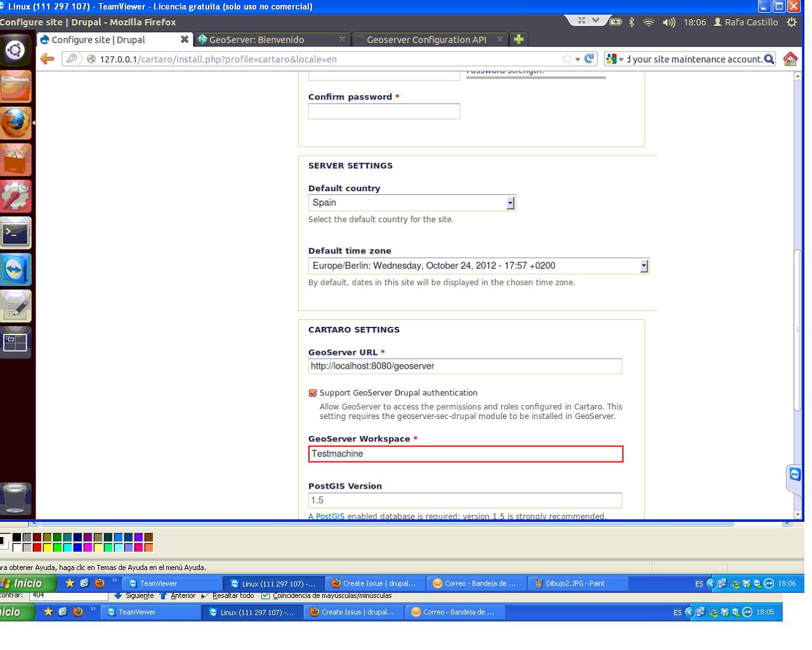Toggle 'Support GeoServer Drupal authentication' checkbox
Image resolution: width=812 pixels, height=650 pixels.
[x=313, y=393]
